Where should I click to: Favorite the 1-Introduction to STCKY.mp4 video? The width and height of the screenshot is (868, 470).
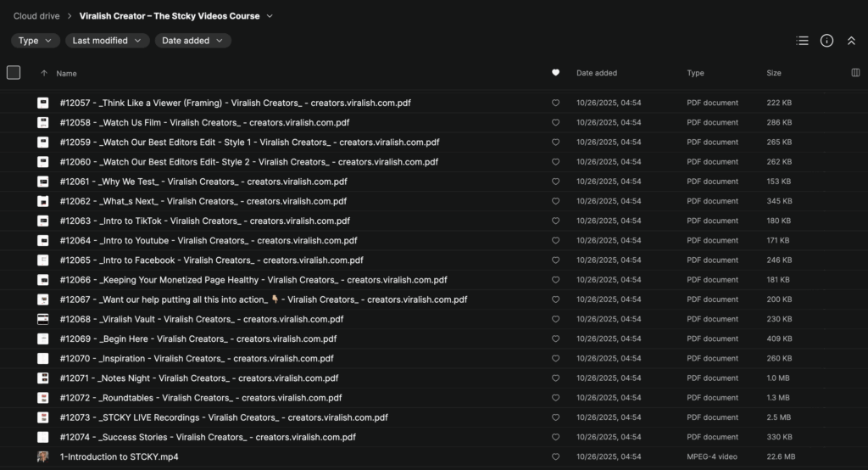click(556, 456)
